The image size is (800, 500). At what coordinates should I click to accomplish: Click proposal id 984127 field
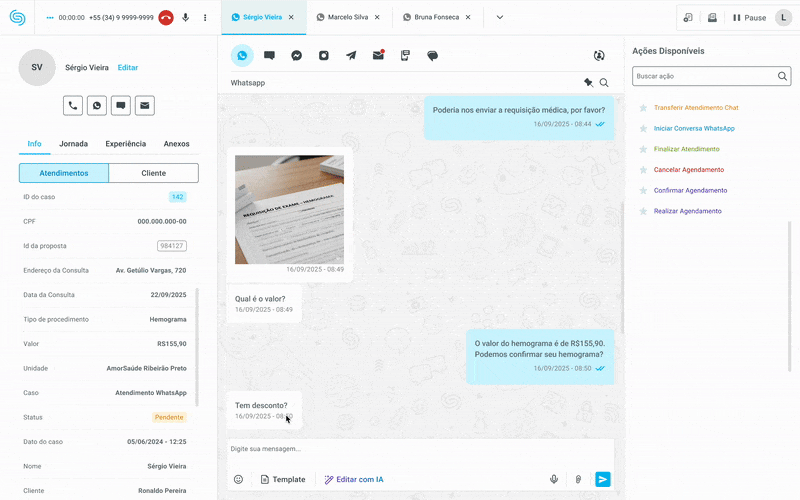click(172, 246)
